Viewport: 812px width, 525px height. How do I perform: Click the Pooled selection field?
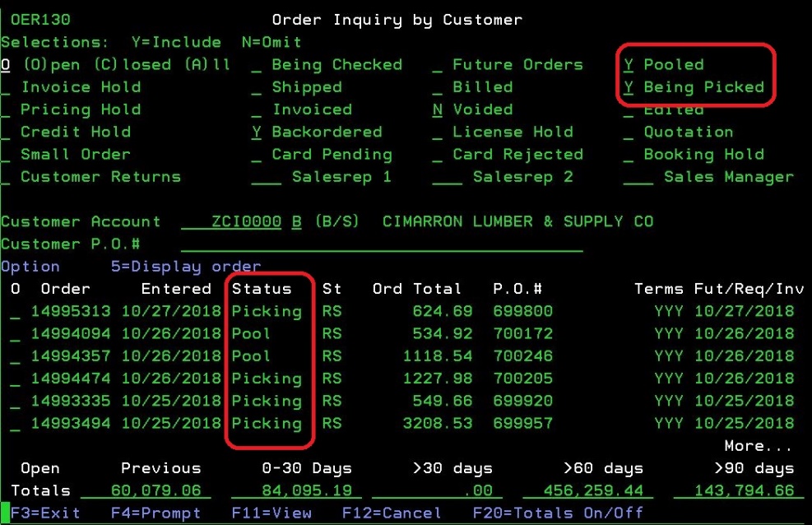[x=629, y=65]
